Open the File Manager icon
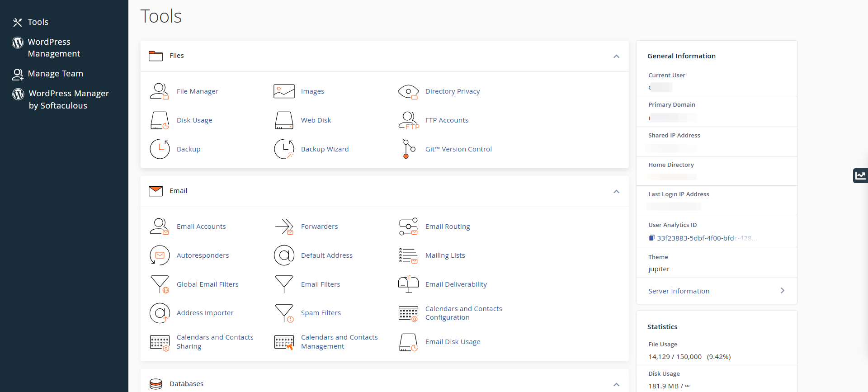 [160, 91]
